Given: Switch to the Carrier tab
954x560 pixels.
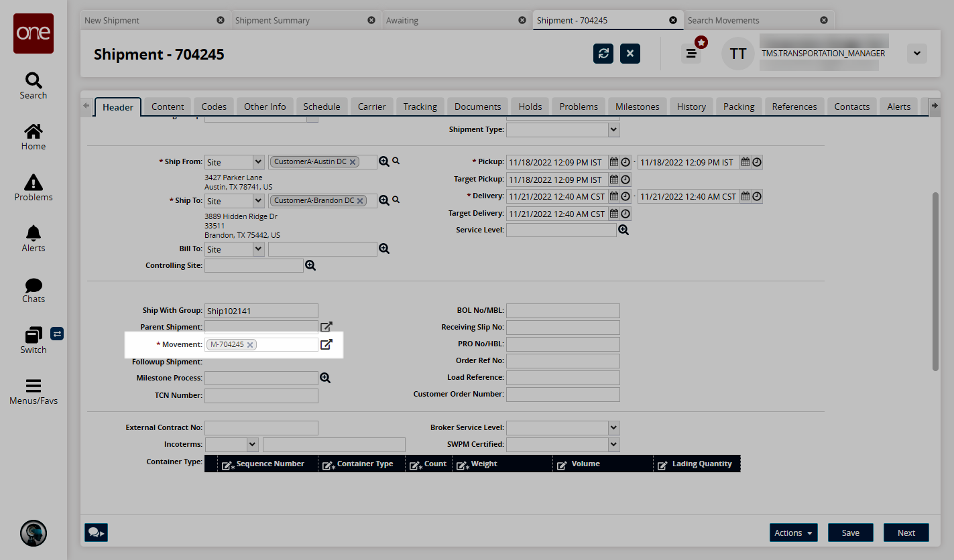Looking at the screenshot, I should coord(371,107).
